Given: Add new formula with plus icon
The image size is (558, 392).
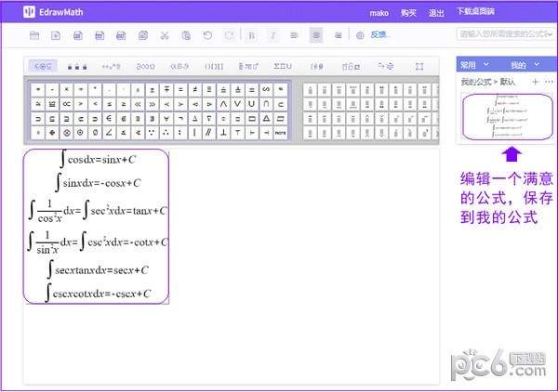Looking at the screenshot, I should [x=535, y=83].
